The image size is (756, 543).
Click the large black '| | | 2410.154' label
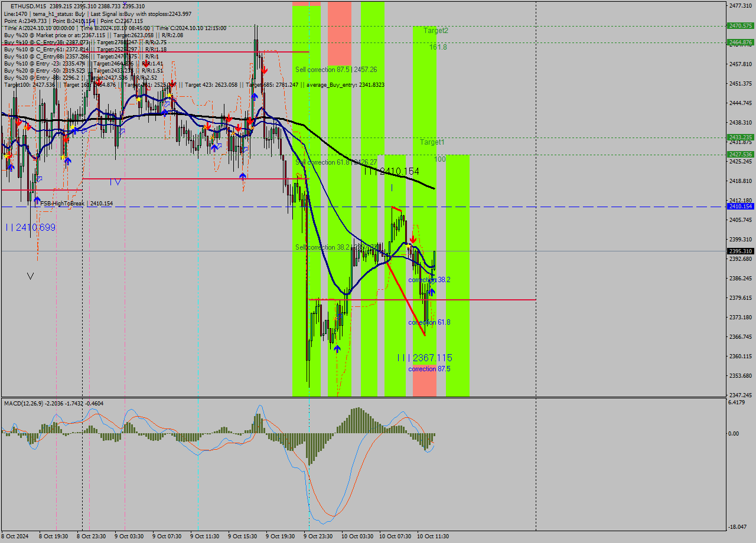click(x=392, y=171)
